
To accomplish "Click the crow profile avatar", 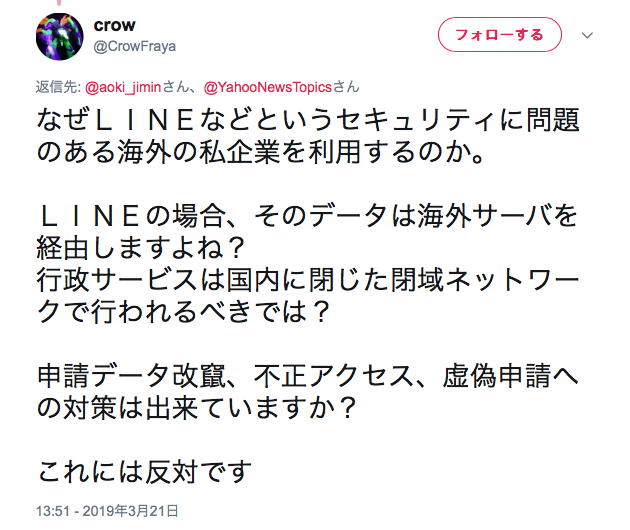I will (x=59, y=35).
